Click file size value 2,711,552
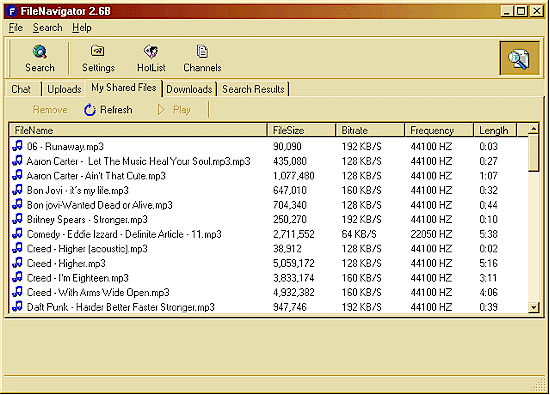Image resolution: width=550 pixels, height=395 pixels. [x=294, y=234]
